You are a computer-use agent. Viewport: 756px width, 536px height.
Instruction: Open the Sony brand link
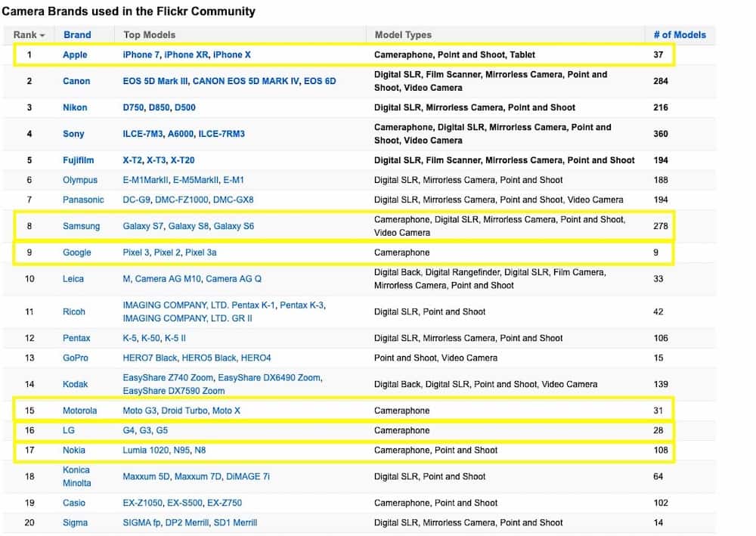pos(73,134)
